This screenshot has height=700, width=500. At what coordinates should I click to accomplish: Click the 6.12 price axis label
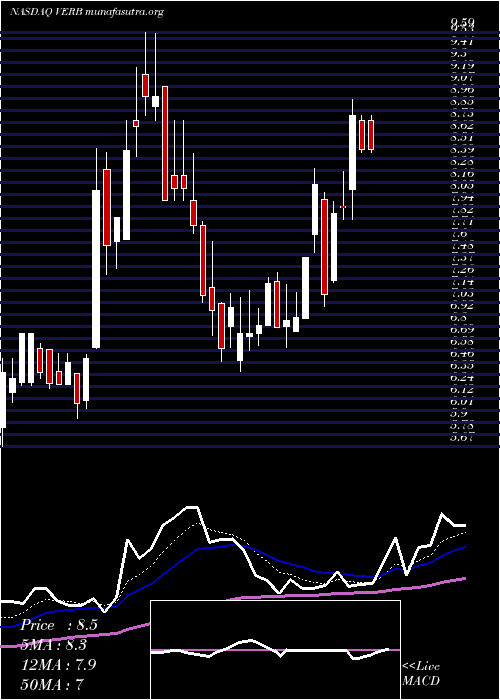click(462, 390)
